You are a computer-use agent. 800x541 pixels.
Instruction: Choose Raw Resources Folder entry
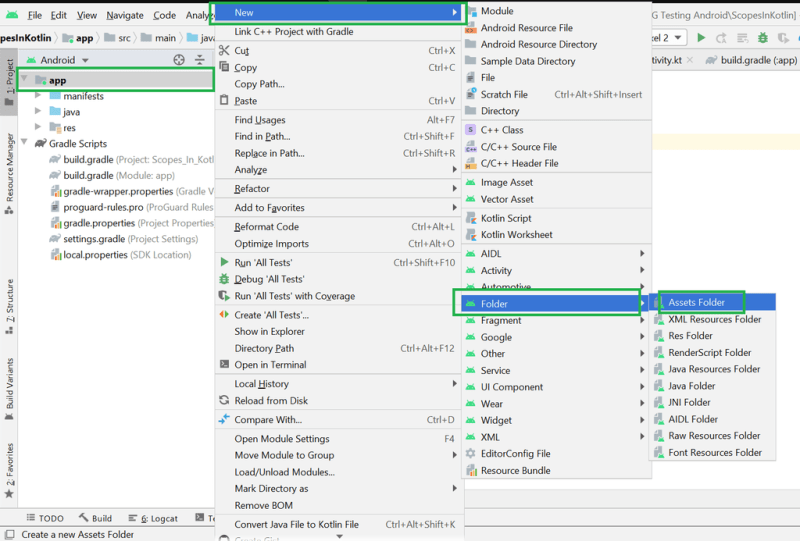click(x=713, y=436)
